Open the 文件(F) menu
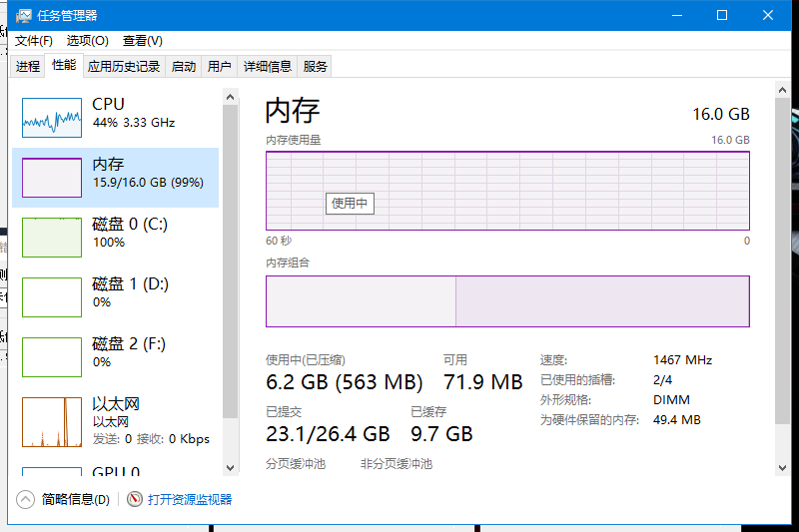The image size is (799, 532). click(34, 41)
